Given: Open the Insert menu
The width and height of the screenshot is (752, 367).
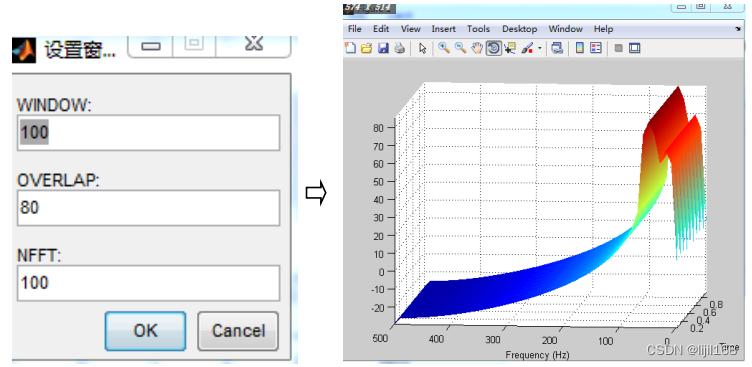Looking at the screenshot, I should (x=443, y=29).
